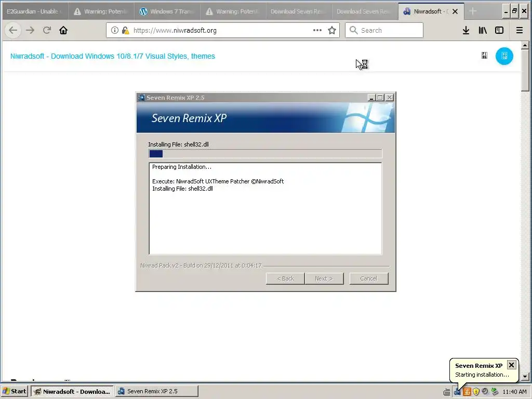Open the Niwradsoft Visual Styles header link
The width and height of the screenshot is (532, 399).
click(x=113, y=56)
